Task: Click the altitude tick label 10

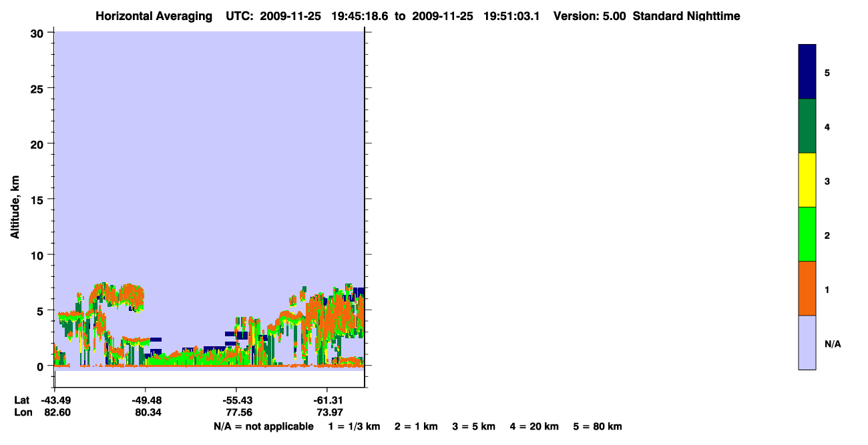Action: [38, 255]
